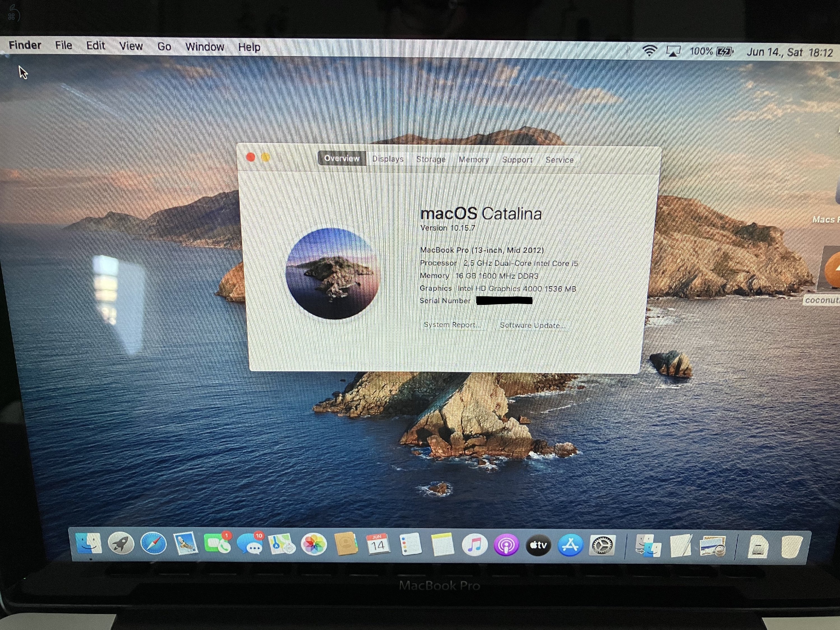Open AirPlay display menu icon
The height and width of the screenshot is (630, 840).
[x=673, y=51]
